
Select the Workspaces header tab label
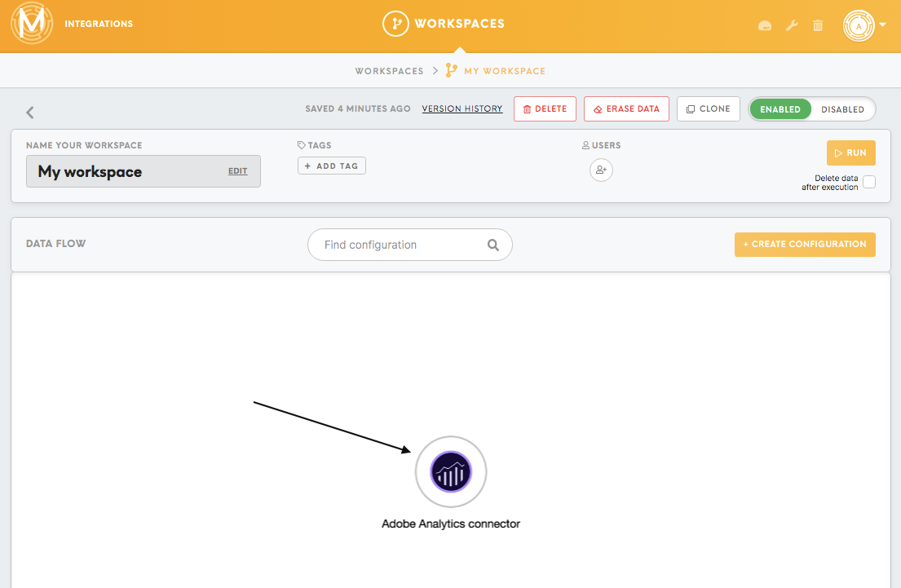click(x=460, y=24)
